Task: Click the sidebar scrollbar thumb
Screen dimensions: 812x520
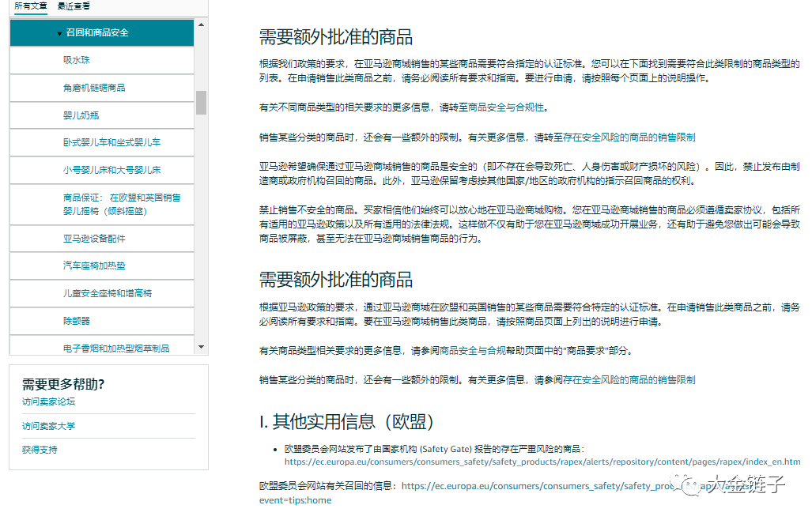Action: point(201,103)
